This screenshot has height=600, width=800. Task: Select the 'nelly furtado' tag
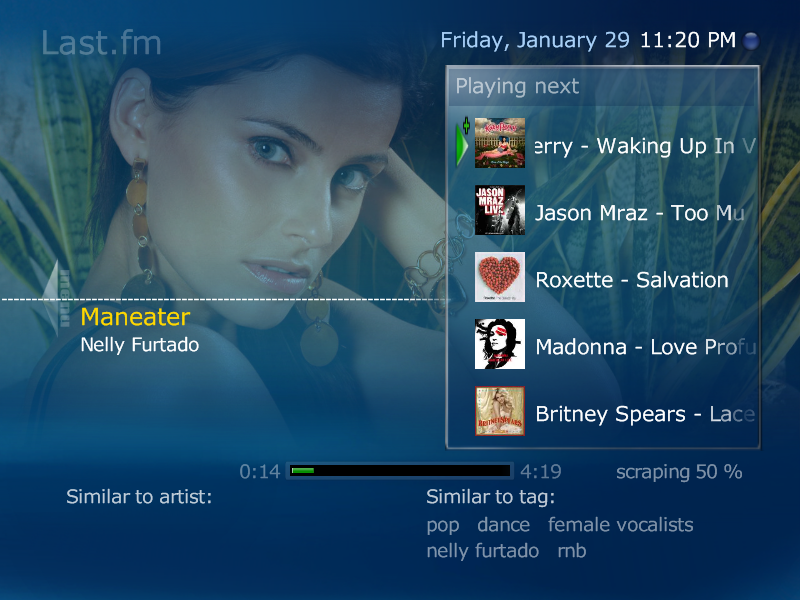pos(483,551)
